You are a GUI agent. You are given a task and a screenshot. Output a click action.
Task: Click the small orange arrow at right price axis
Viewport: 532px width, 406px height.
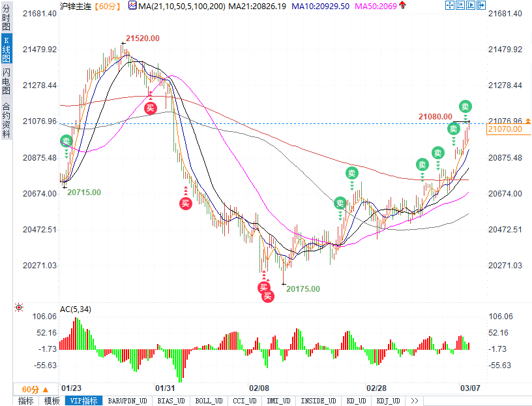coord(528,121)
